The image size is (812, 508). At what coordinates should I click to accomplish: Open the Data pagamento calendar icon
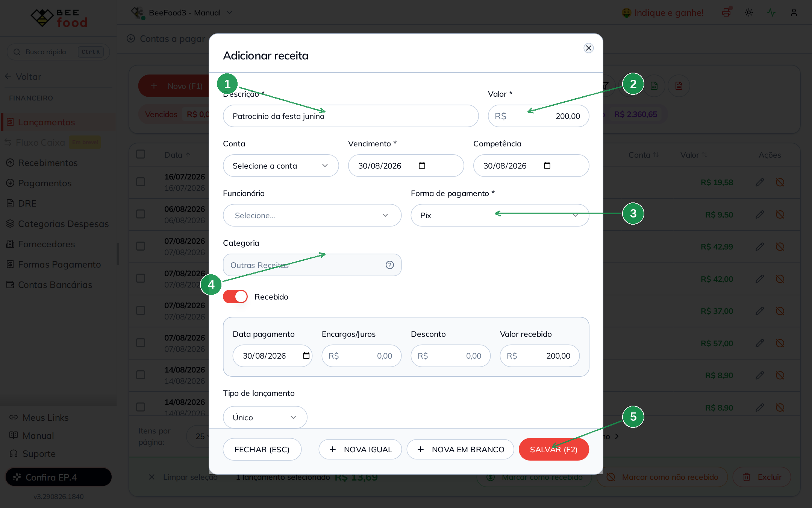click(x=306, y=356)
